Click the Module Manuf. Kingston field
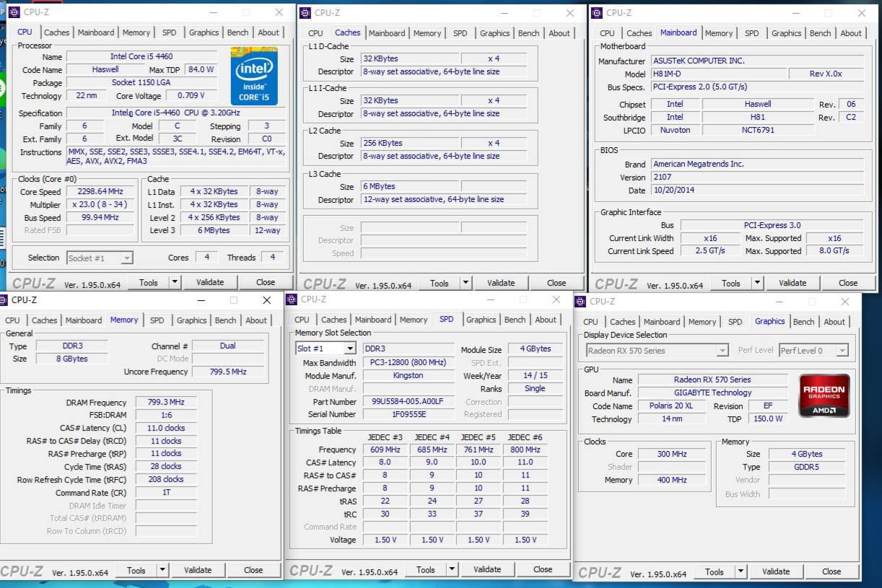 tap(408, 375)
